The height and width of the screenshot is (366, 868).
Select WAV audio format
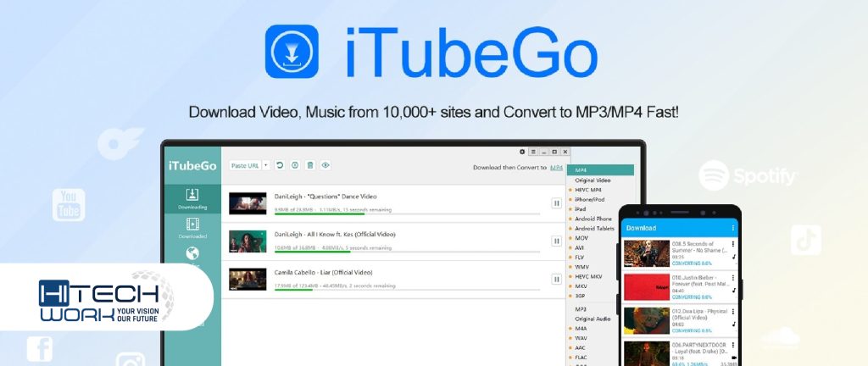point(581,338)
